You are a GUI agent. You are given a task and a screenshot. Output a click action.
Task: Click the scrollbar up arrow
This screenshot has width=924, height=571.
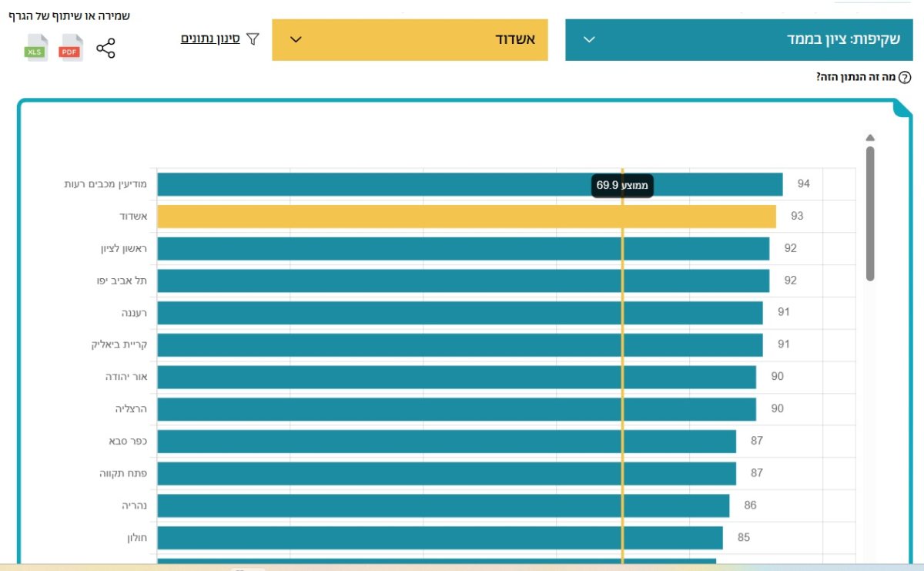point(870,138)
